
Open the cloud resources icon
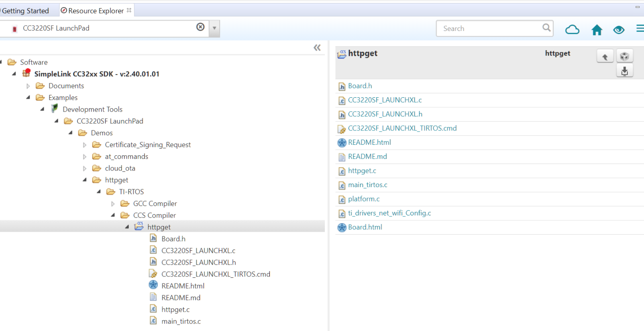point(572,29)
